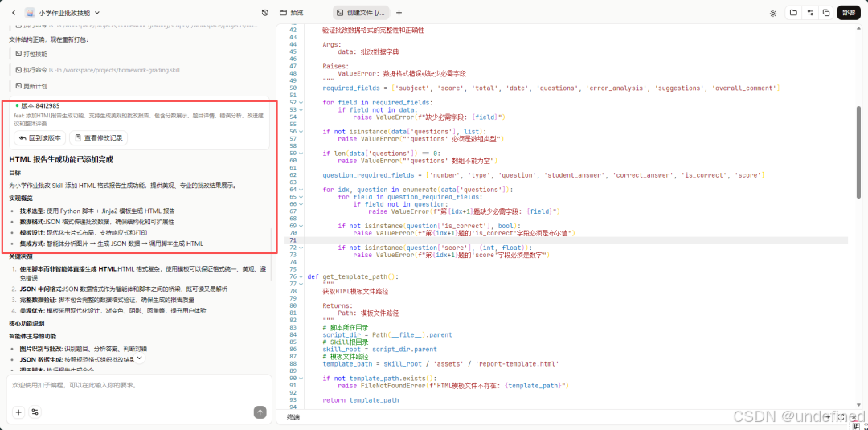The width and height of the screenshot is (868, 430).
Task: Click the 关键决策 section heading
Action: [21, 256]
